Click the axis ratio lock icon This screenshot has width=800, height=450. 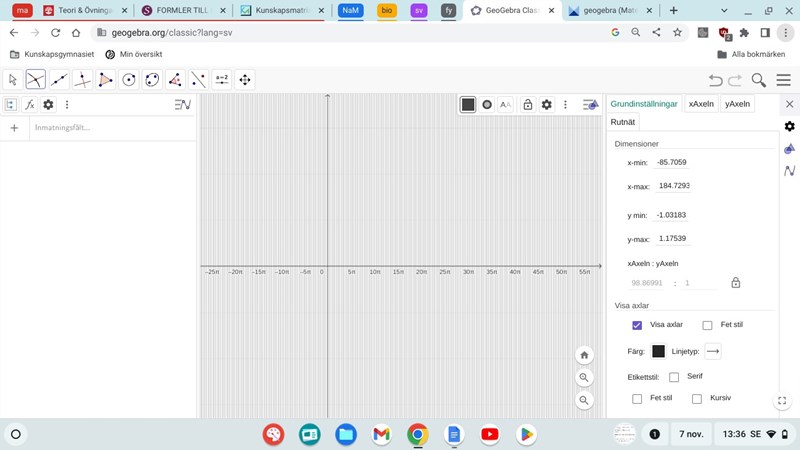click(x=736, y=283)
